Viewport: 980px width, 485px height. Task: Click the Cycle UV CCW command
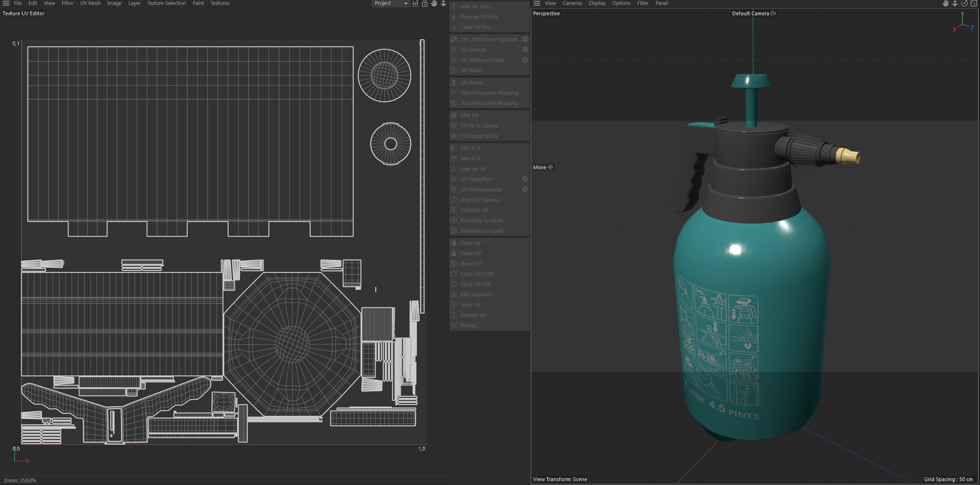pyautogui.click(x=489, y=274)
